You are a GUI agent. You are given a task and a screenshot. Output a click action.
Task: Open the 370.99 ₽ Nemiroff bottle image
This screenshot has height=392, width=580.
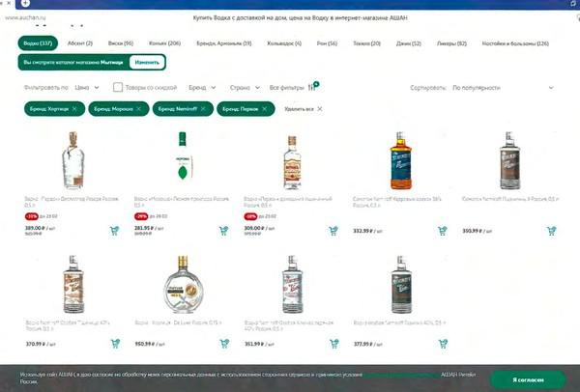click(x=73, y=284)
